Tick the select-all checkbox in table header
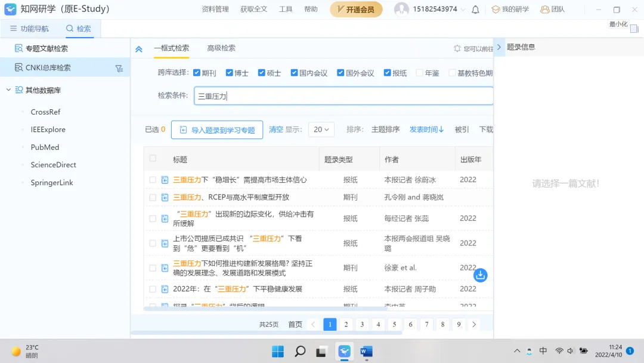This screenshot has height=363, width=644. pos(153,158)
